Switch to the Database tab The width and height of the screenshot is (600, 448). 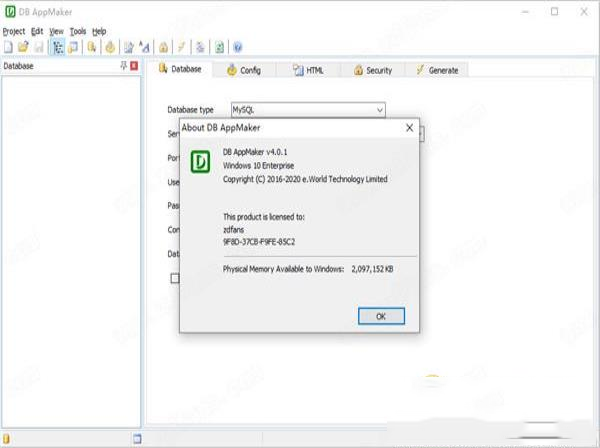[x=180, y=69]
